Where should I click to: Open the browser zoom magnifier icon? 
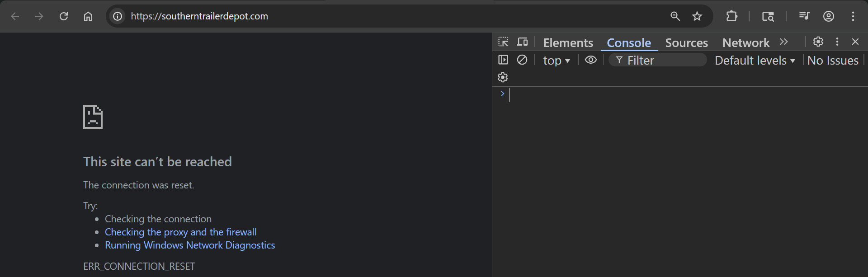(675, 16)
